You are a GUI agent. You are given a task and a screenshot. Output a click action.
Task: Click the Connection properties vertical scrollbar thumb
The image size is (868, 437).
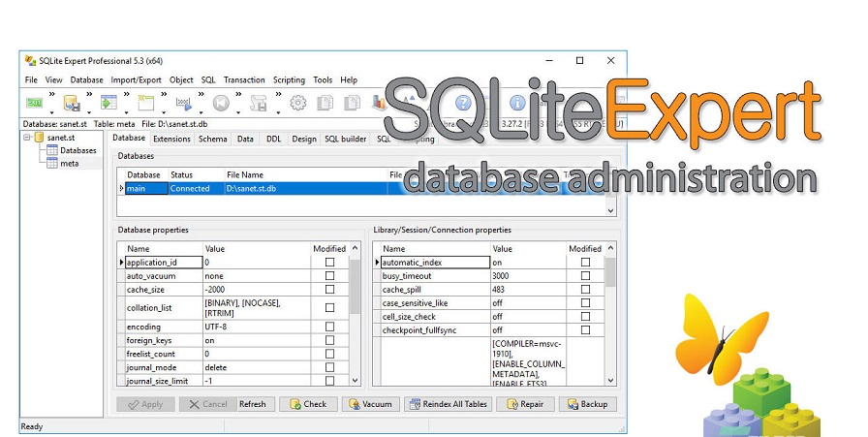[610, 271]
